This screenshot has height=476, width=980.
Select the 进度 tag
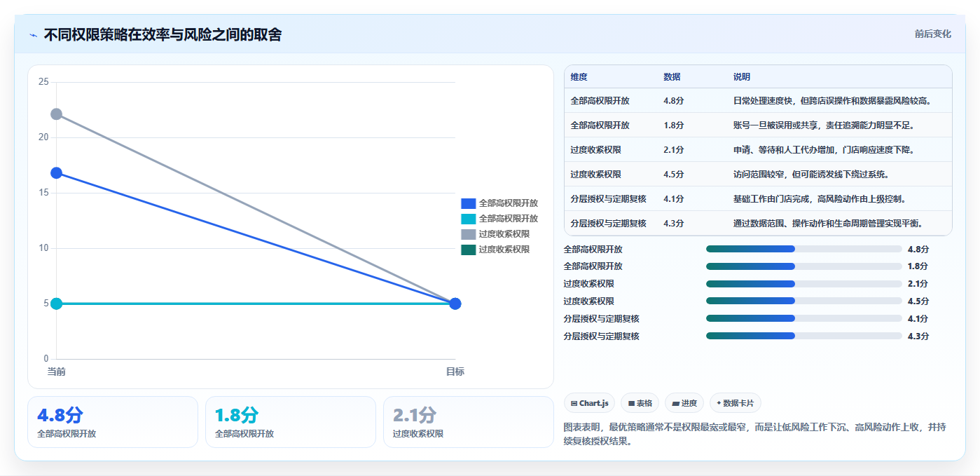(x=684, y=403)
